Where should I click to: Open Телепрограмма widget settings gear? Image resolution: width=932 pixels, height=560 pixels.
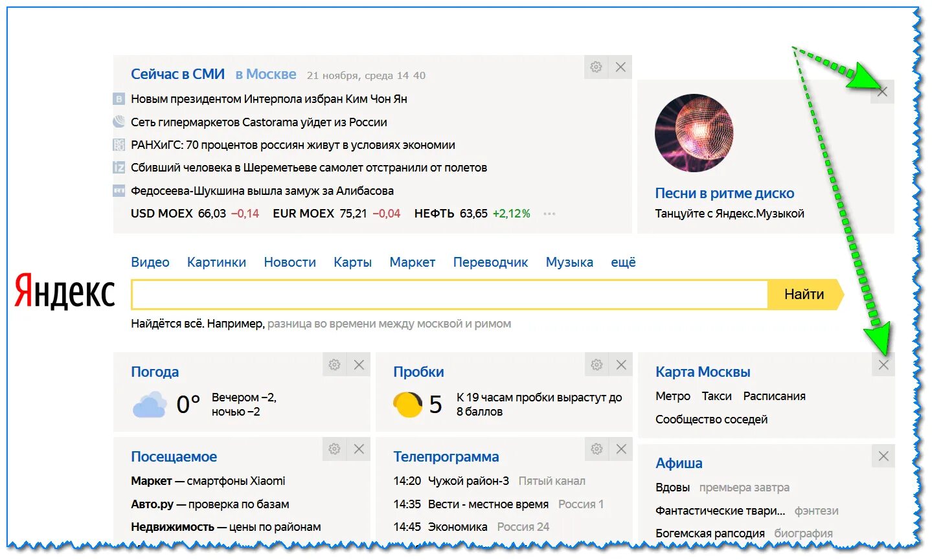tap(597, 449)
